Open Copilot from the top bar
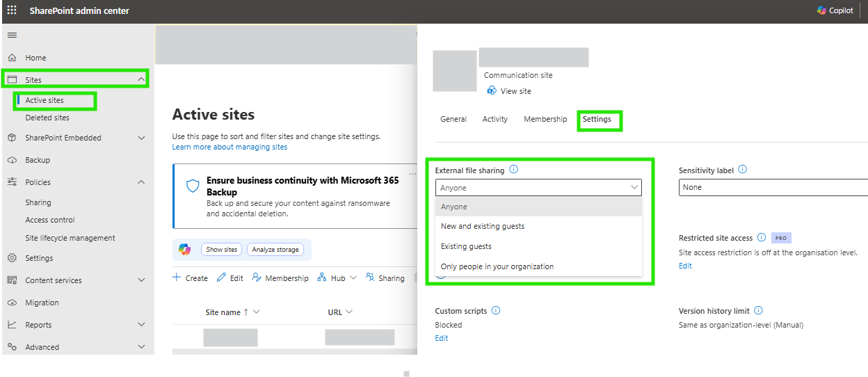The image size is (868, 377). 835,10
